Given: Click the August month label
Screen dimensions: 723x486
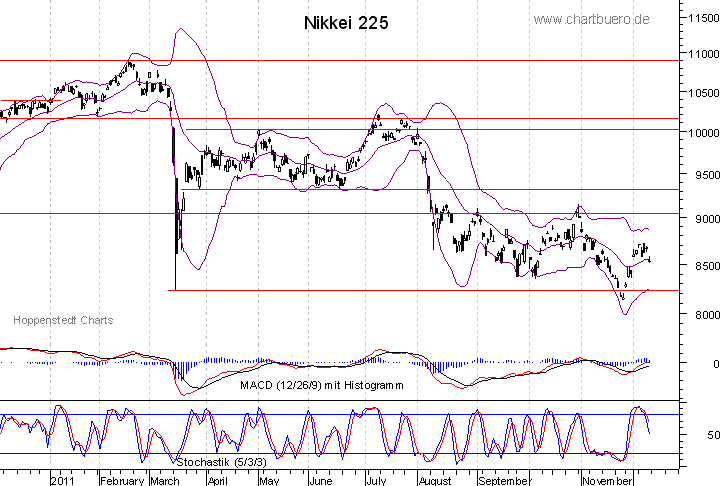Looking at the screenshot, I should [x=435, y=480].
